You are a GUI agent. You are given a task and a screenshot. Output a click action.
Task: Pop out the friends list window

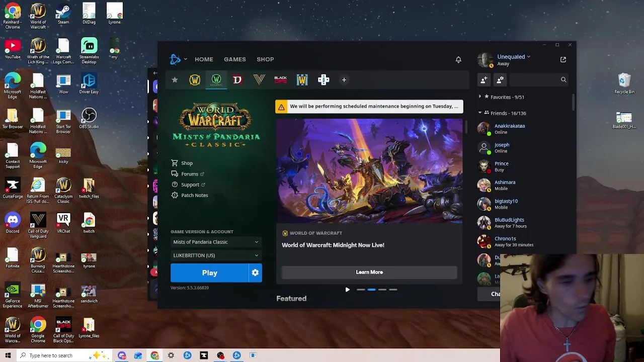coord(563,59)
